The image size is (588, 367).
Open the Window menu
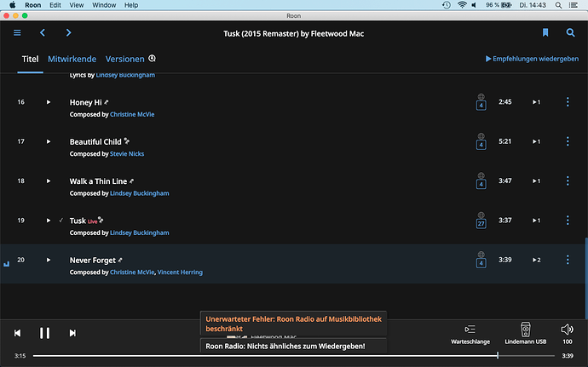click(104, 5)
